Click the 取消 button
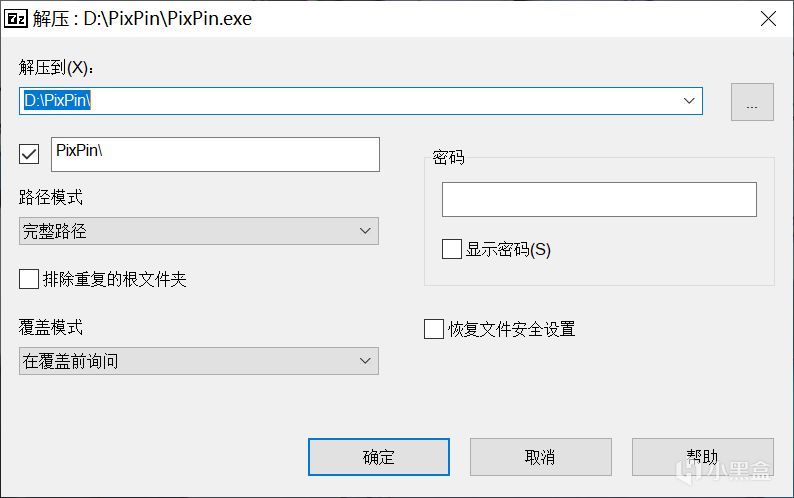794x498 pixels. click(x=540, y=457)
